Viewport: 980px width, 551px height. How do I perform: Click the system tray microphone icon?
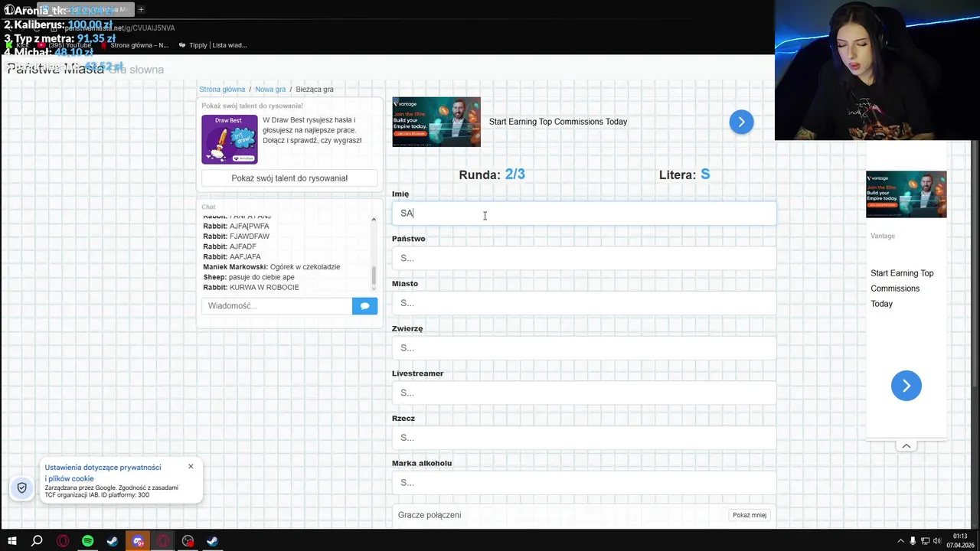pyautogui.click(x=913, y=541)
